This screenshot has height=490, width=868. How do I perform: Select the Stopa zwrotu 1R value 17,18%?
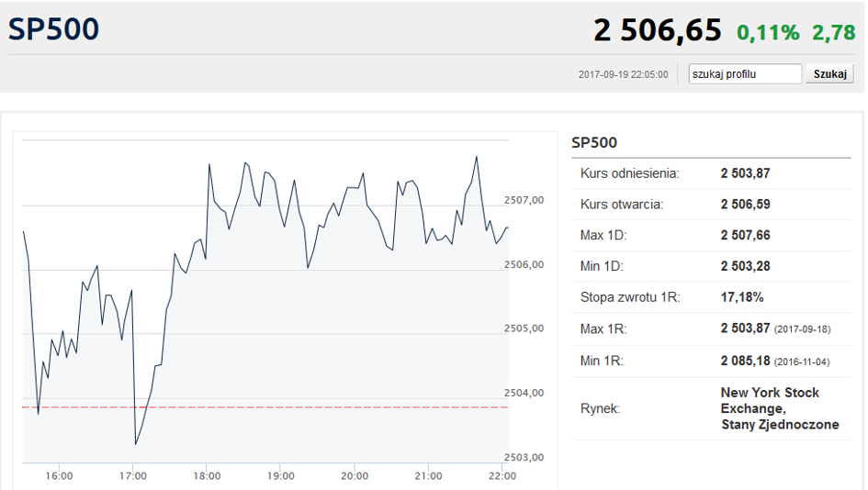[742, 297]
